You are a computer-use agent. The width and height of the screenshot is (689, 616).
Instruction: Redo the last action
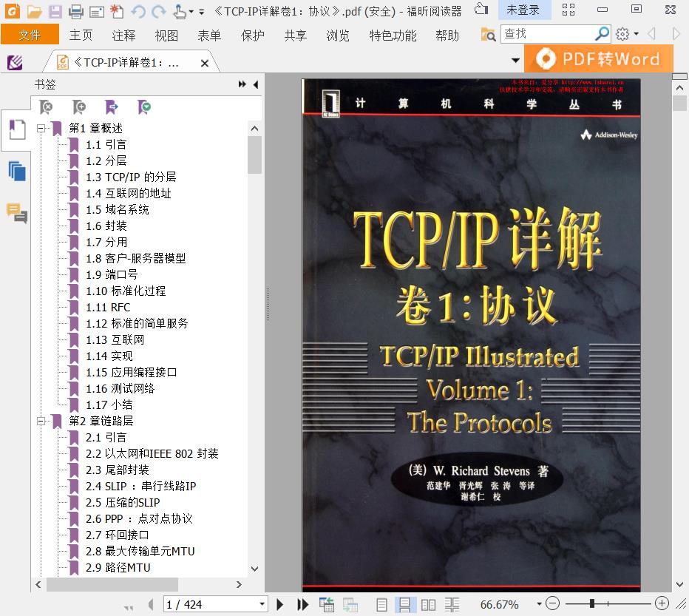[159, 11]
